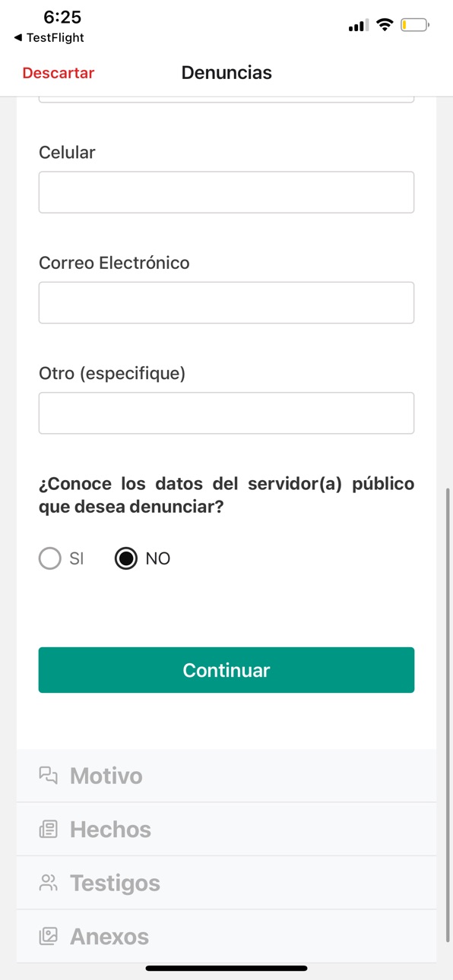Select the NO radio button
453x980 pixels.
tap(125, 558)
